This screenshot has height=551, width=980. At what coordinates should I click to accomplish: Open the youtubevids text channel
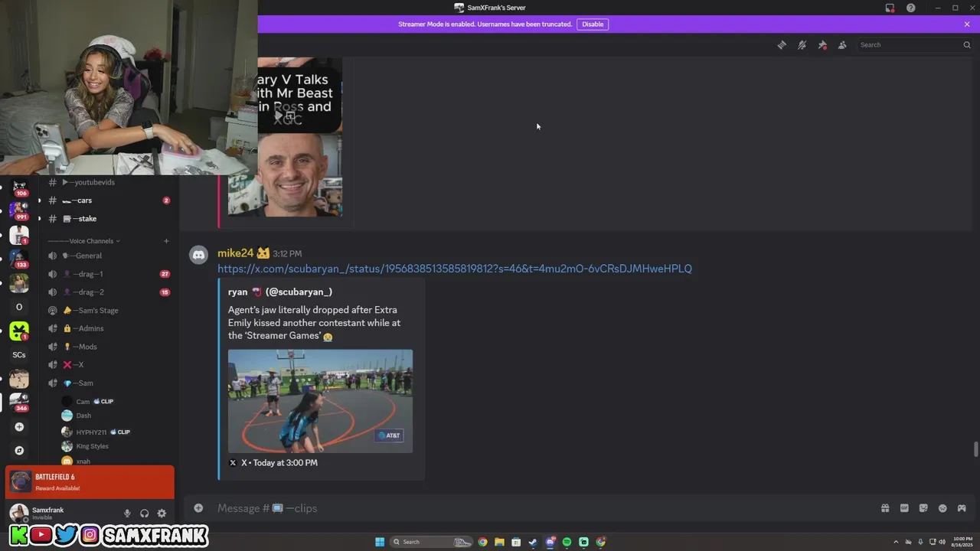(109, 182)
